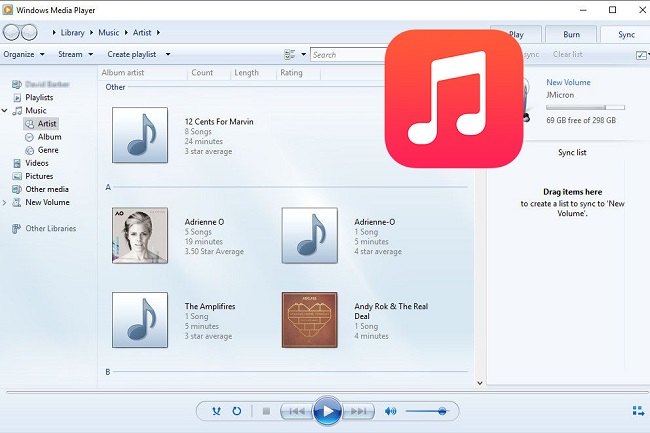Click the Forward navigation arrow button
The height and width of the screenshot is (433, 650).
pos(29,32)
